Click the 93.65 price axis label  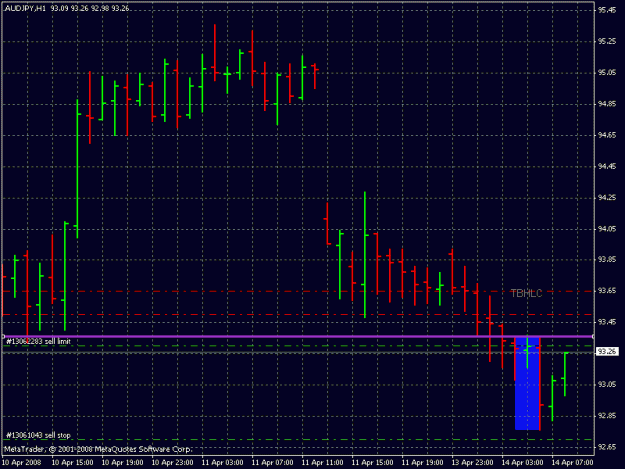(x=607, y=290)
